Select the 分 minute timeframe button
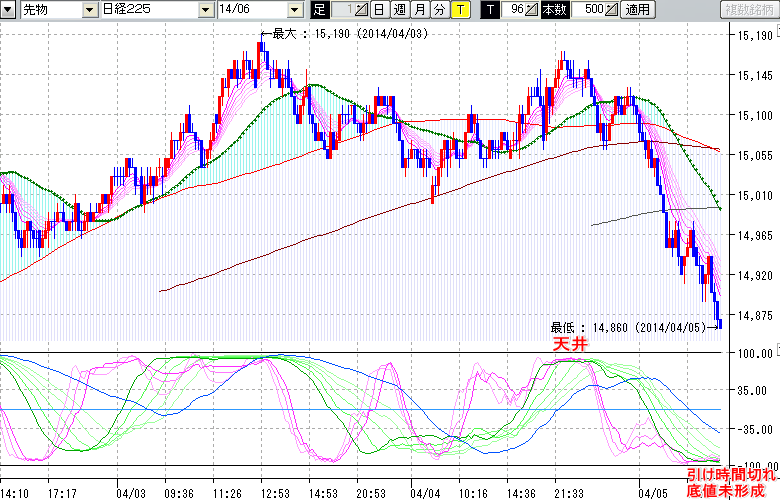780x500 pixels. pyautogui.click(x=439, y=10)
